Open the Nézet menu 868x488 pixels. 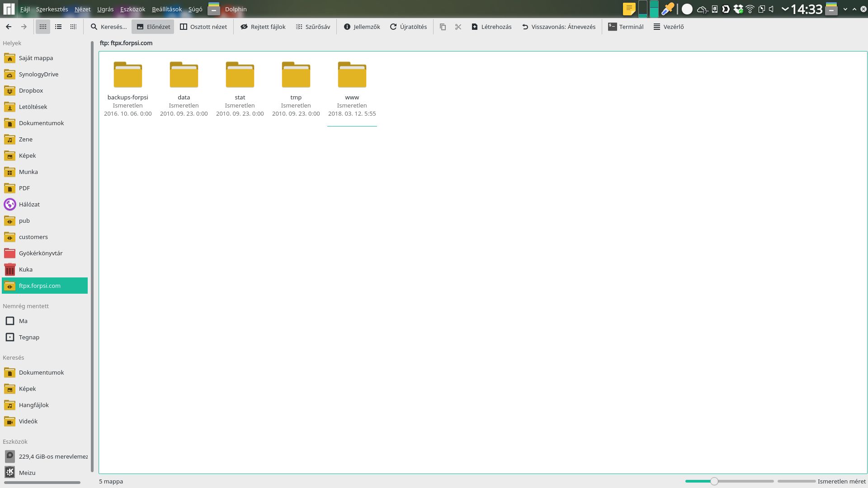point(82,9)
